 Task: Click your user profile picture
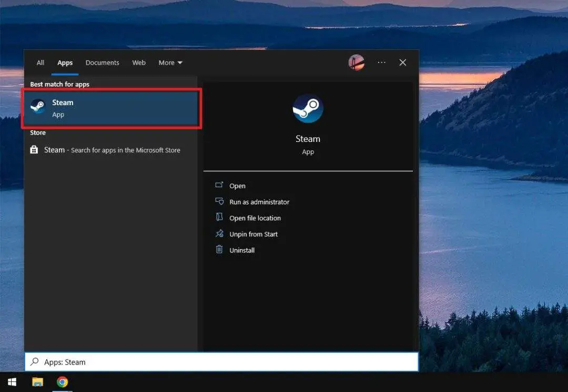coord(357,63)
